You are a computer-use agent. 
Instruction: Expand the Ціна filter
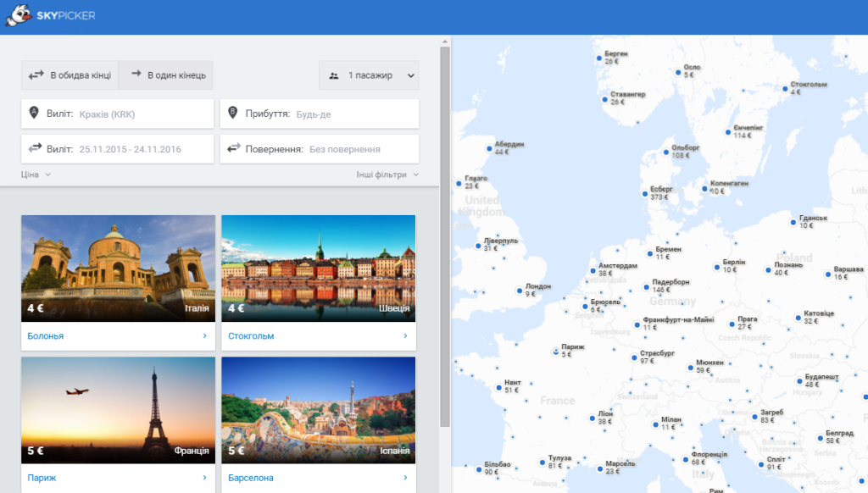click(36, 174)
